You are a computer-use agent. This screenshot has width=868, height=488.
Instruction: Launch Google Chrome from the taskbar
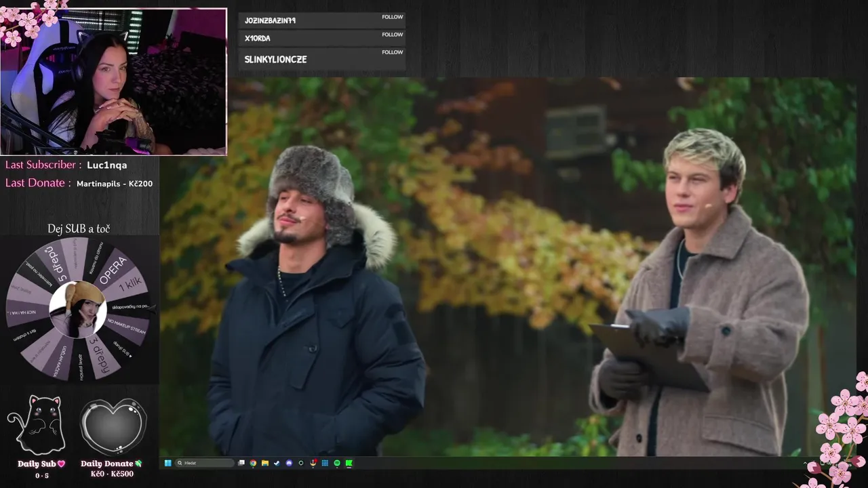pos(253,463)
